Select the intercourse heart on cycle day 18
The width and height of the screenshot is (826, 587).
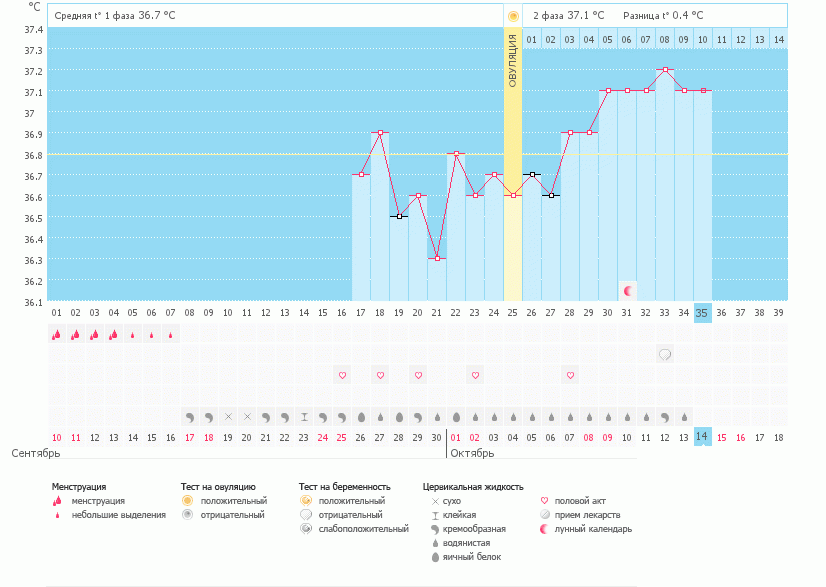(x=380, y=376)
